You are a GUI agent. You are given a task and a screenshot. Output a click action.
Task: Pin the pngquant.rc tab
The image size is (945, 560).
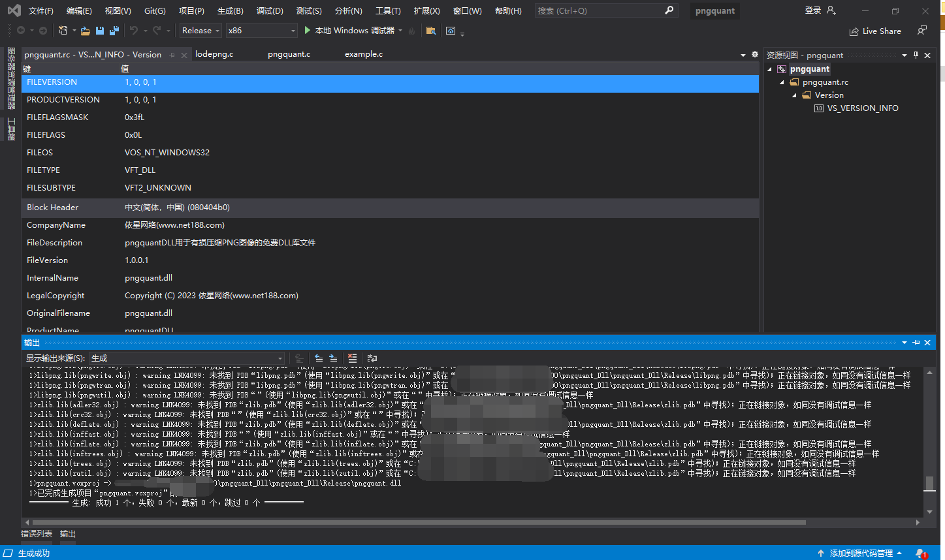172,55
